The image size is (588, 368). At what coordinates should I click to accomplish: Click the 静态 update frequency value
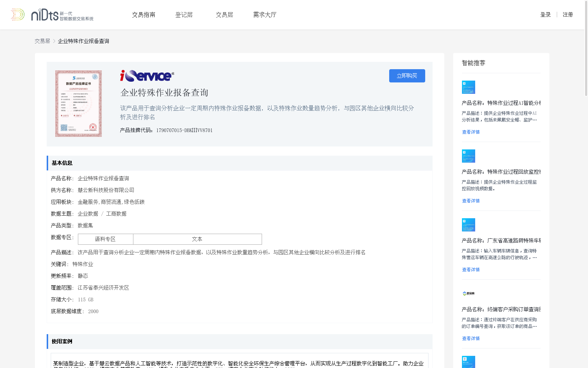click(83, 276)
